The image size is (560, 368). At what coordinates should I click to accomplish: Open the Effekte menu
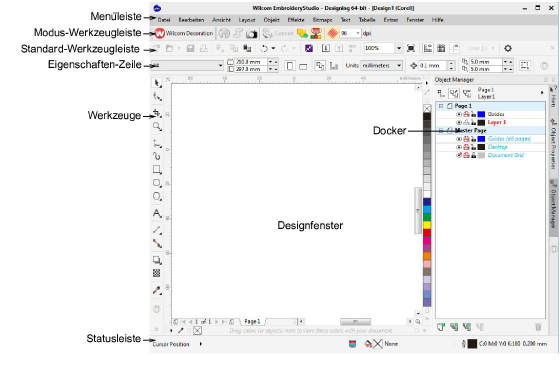(x=296, y=20)
